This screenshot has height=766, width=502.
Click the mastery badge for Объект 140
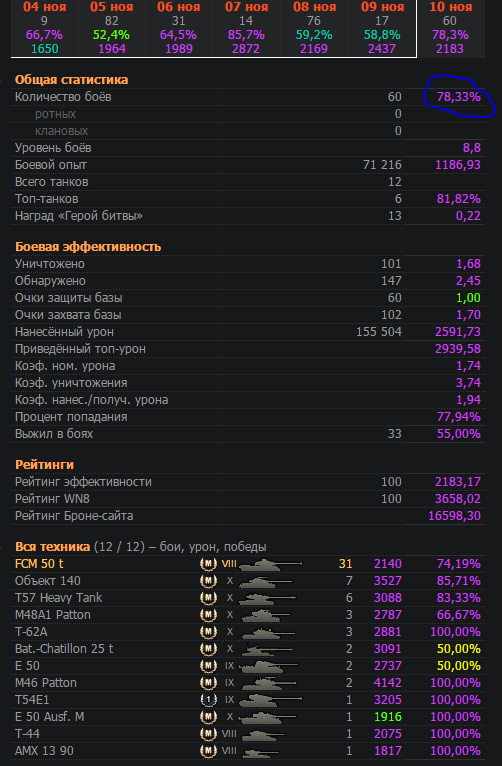click(x=208, y=581)
